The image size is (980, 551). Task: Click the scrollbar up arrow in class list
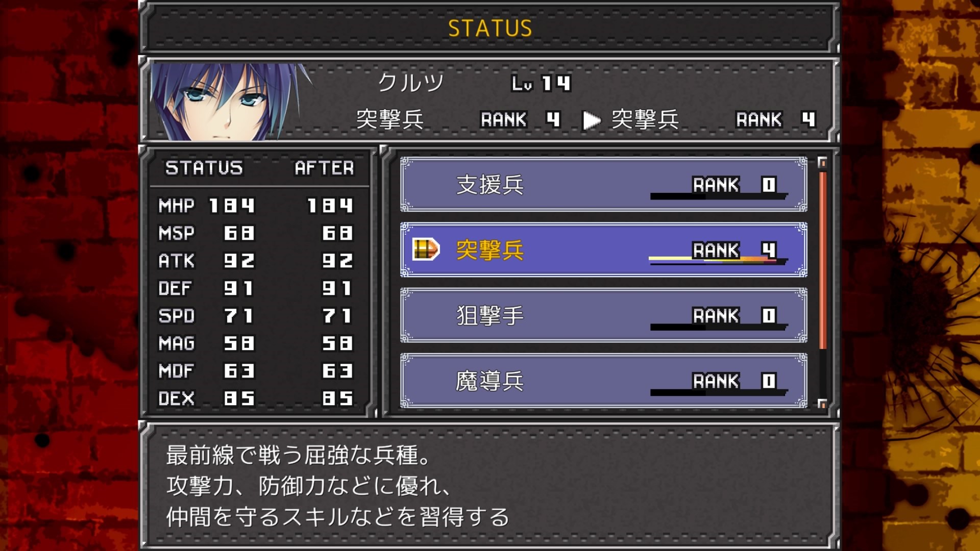tap(822, 163)
